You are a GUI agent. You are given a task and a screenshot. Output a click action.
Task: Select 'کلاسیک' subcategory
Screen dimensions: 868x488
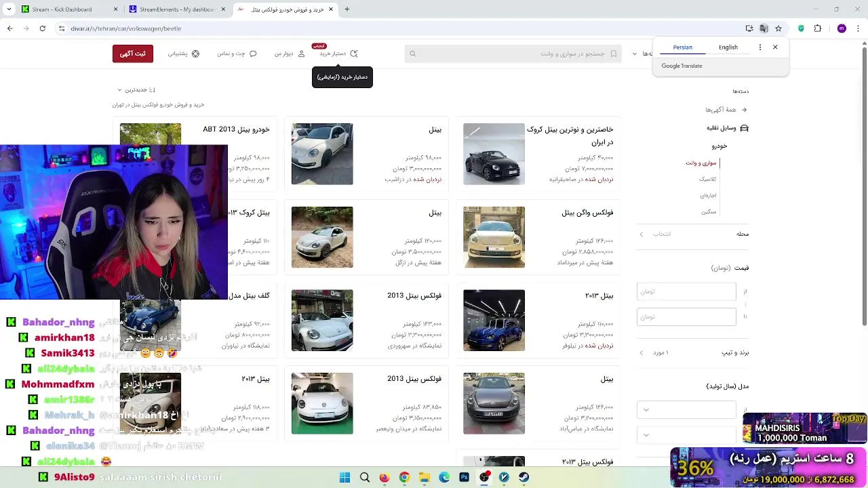707,179
